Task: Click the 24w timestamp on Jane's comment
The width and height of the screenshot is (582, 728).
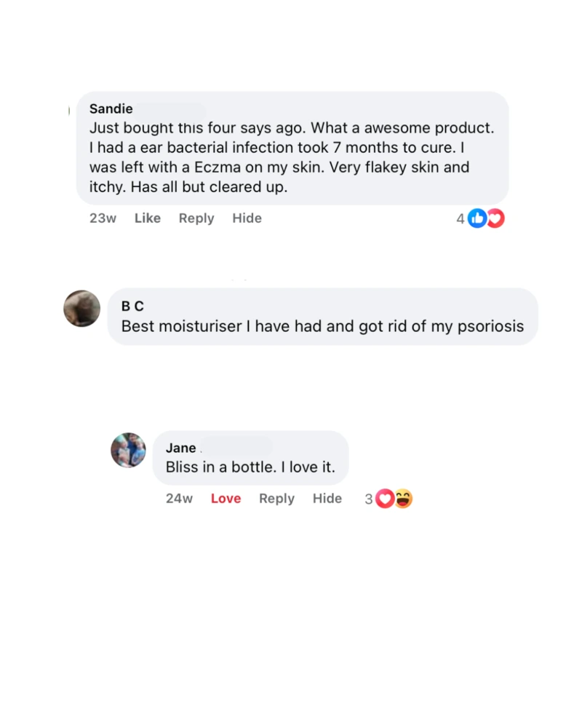Action: point(179,498)
